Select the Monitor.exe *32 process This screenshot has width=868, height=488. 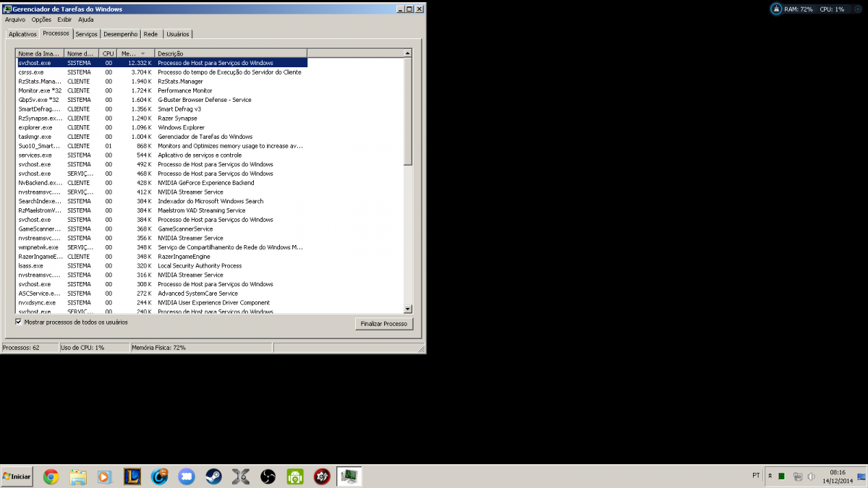[162, 90]
